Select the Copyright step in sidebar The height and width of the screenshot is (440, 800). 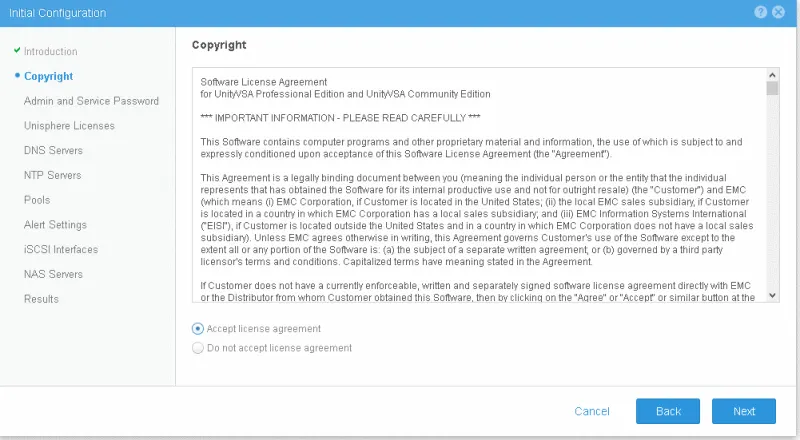pyautogui.click(x=48, y=76)
